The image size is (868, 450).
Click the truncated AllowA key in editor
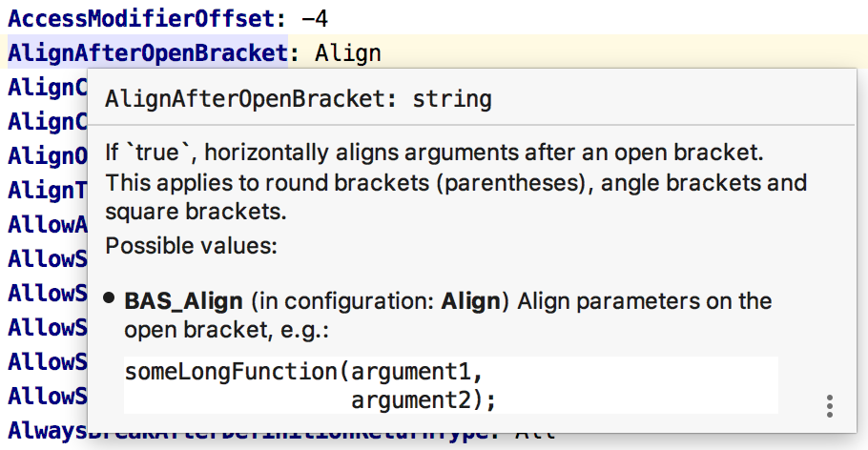coord(48,224)
